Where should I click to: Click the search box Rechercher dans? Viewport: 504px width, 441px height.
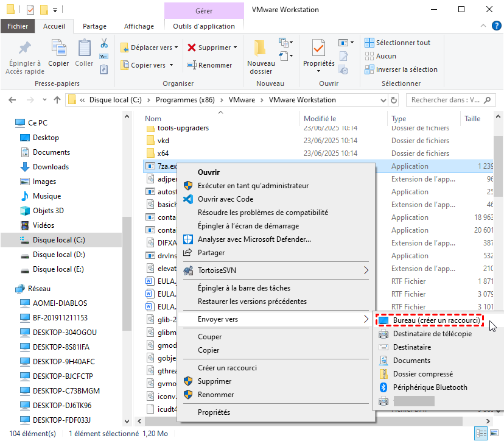pyautogui.click(x=453, y=100)
